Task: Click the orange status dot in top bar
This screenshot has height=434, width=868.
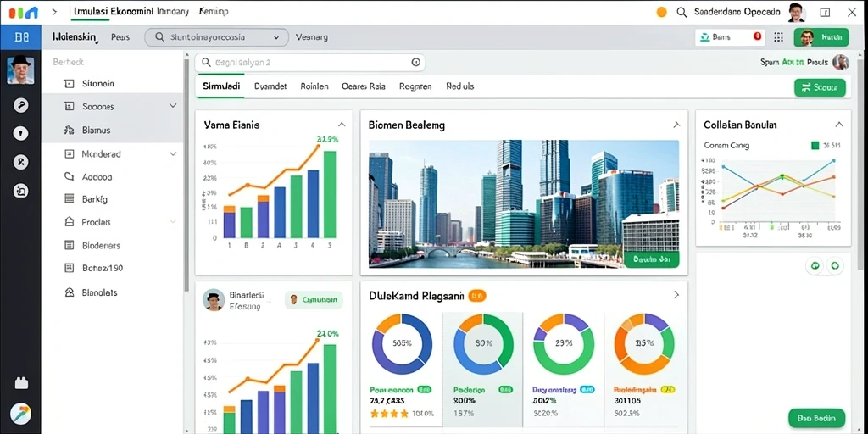Action: click(661, 12)
